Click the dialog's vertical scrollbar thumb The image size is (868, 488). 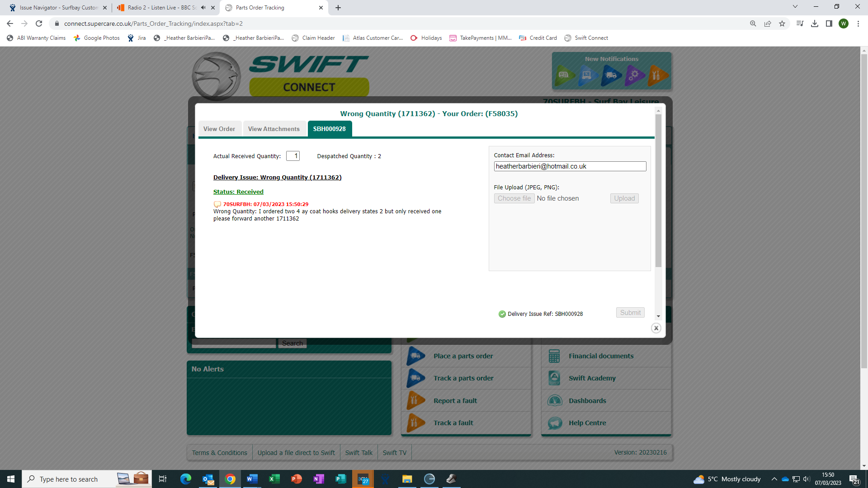click(x=658, y=190)
